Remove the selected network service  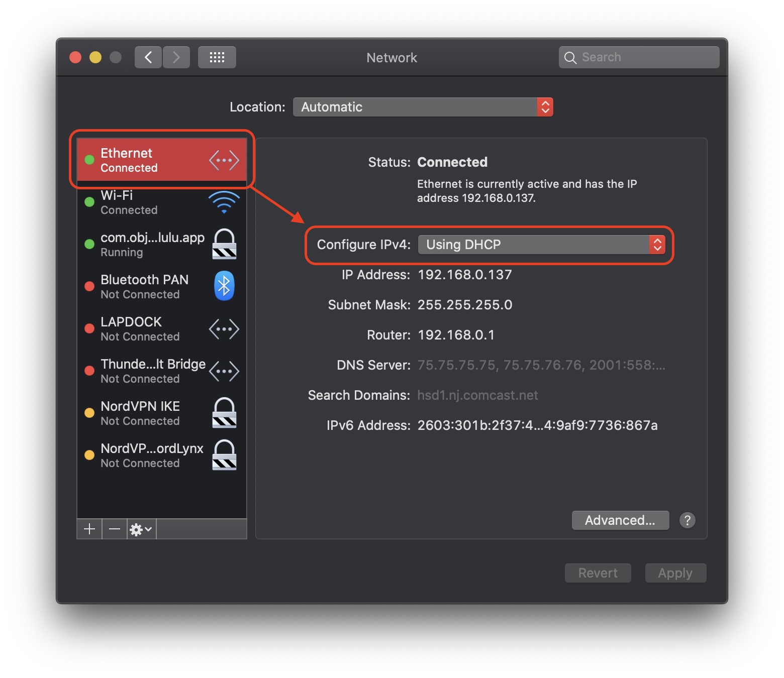pyautogui.click(x=115, y=529)
